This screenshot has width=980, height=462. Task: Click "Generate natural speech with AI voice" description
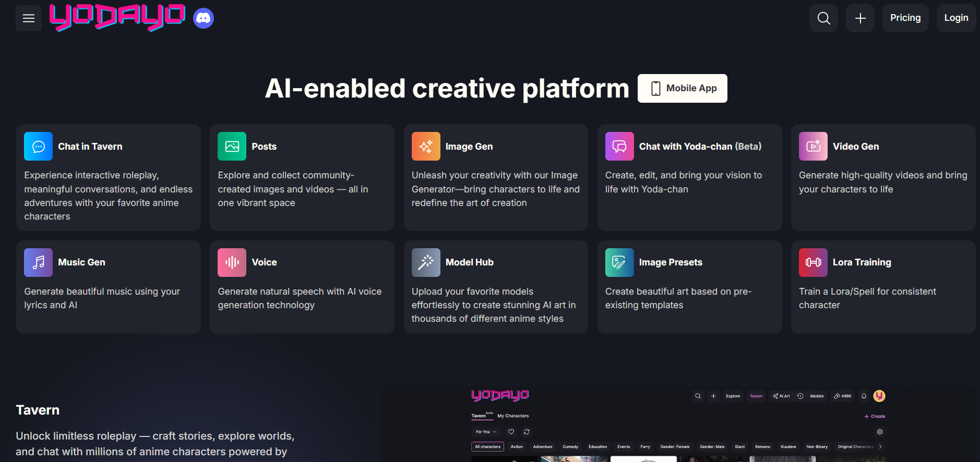[300, 298]
